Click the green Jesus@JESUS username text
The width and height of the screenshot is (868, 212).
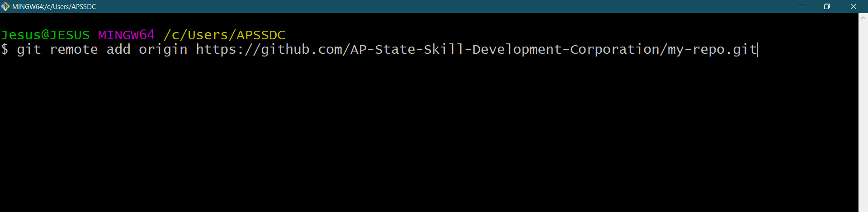(45, 35)
